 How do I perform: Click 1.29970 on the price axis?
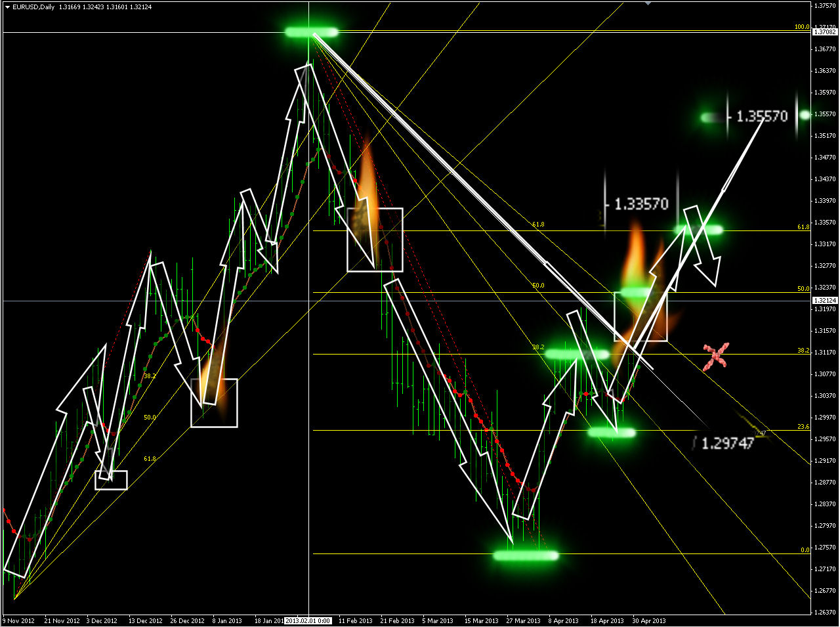(826, 418)
